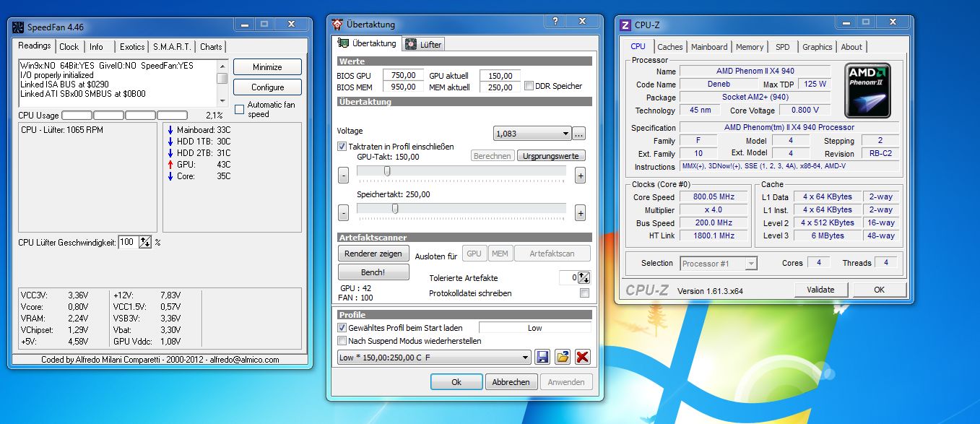The width and height of the screenshot is (980, 424).
Task: Select the 'HDD 1TB: 30C' temperature row
Action: [x=199, y=142]
